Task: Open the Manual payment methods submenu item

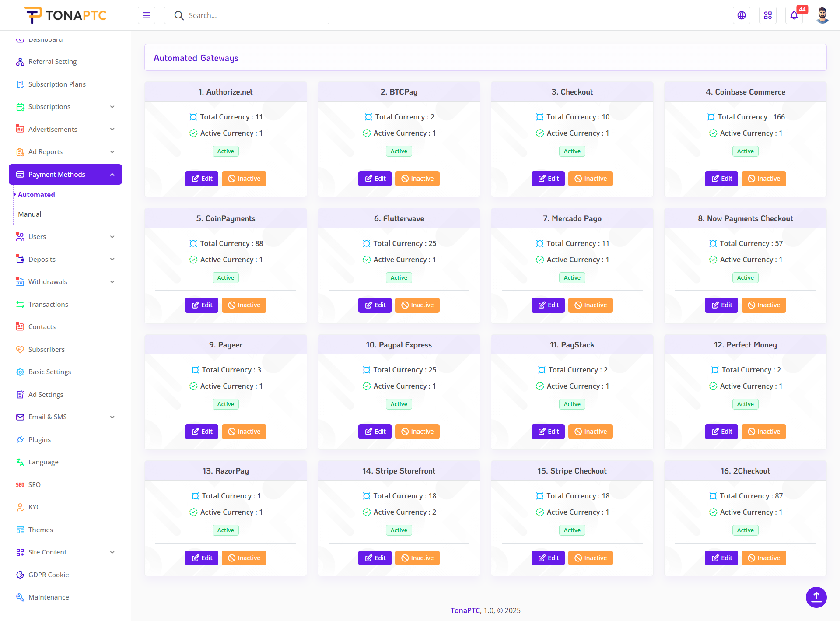Action: point(30,214)
